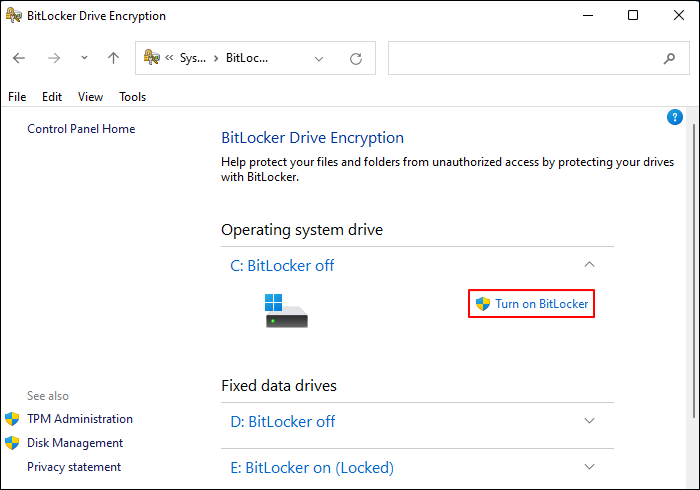
Task: Click the breadcrumb arrow after Sys...
Action: (x=216, y=58)
